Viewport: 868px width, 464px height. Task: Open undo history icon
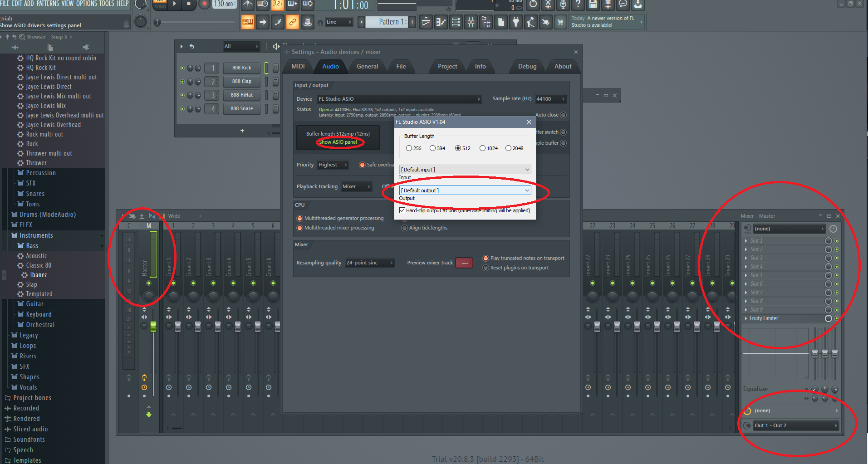click(533, 5)
